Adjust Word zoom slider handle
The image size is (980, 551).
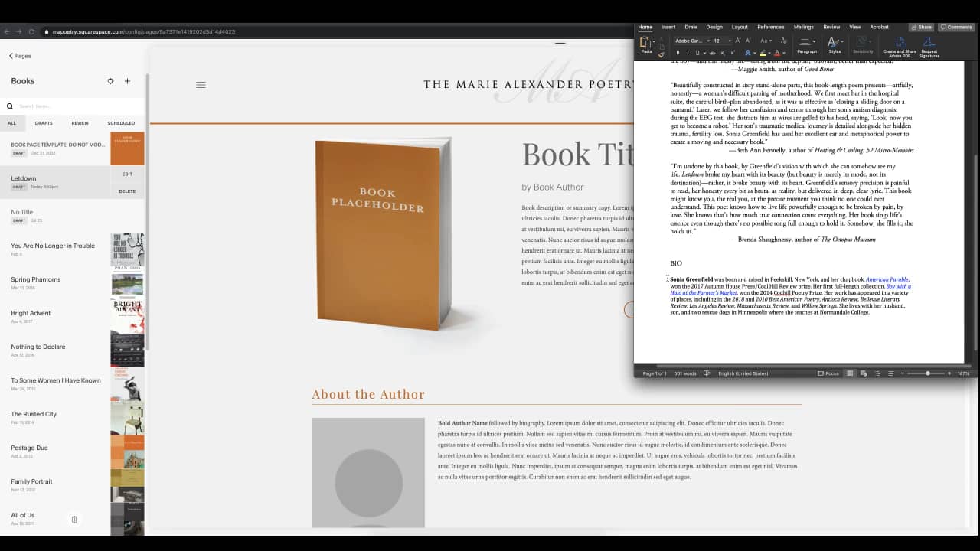928,373
